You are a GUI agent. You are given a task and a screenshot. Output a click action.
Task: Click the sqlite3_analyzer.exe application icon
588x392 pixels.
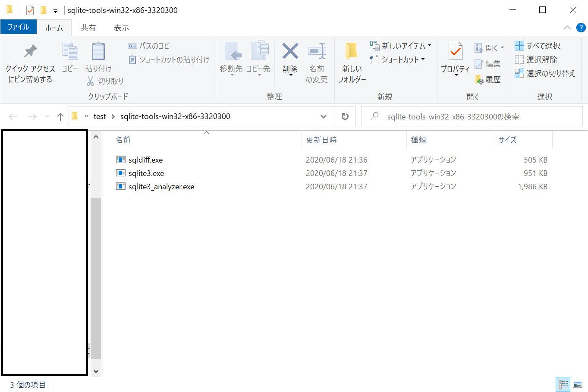point(121,186)
